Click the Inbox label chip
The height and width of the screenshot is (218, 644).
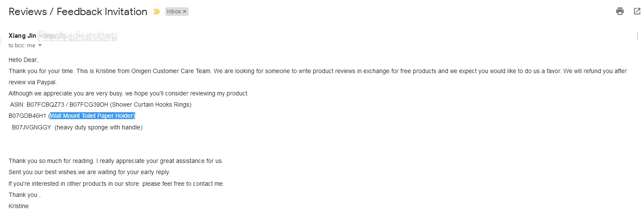pos(174,12)
